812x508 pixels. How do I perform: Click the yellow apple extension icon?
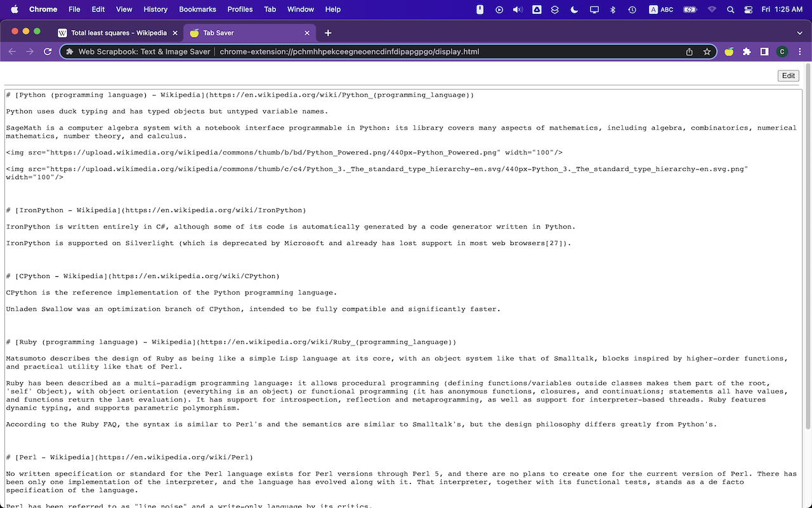tap(729, 51)
